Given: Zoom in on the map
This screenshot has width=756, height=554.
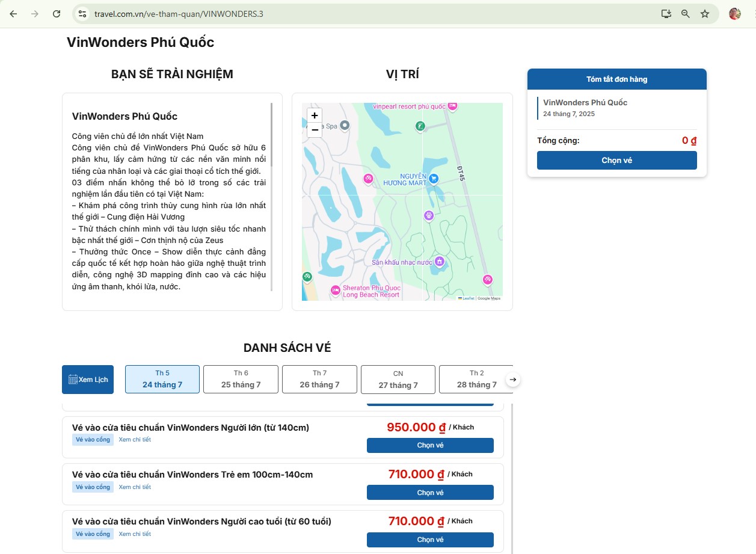Looking at the screenshot, I should 315,115.
